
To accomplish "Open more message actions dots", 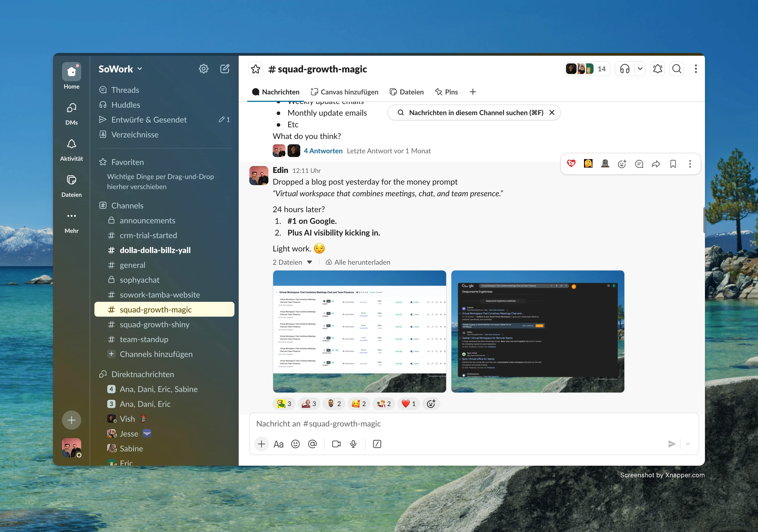I will point(690,164).
